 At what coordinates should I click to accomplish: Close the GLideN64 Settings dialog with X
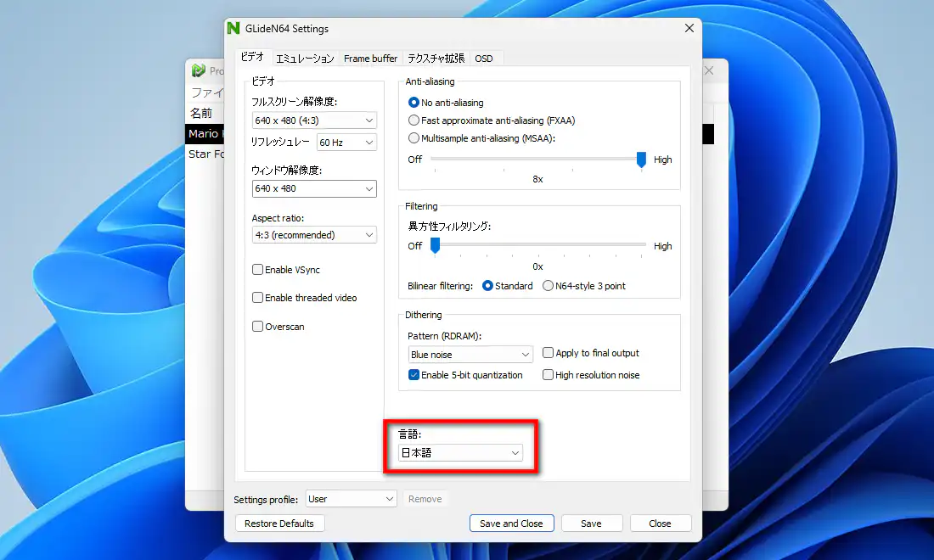pyautogui.click(x=689, y=29)
